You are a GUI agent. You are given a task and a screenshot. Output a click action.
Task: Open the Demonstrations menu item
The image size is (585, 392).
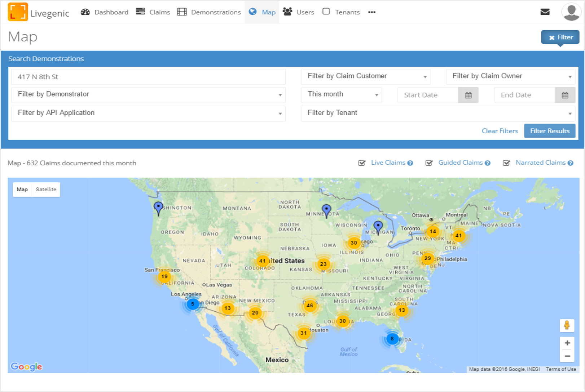pos(209,12)
